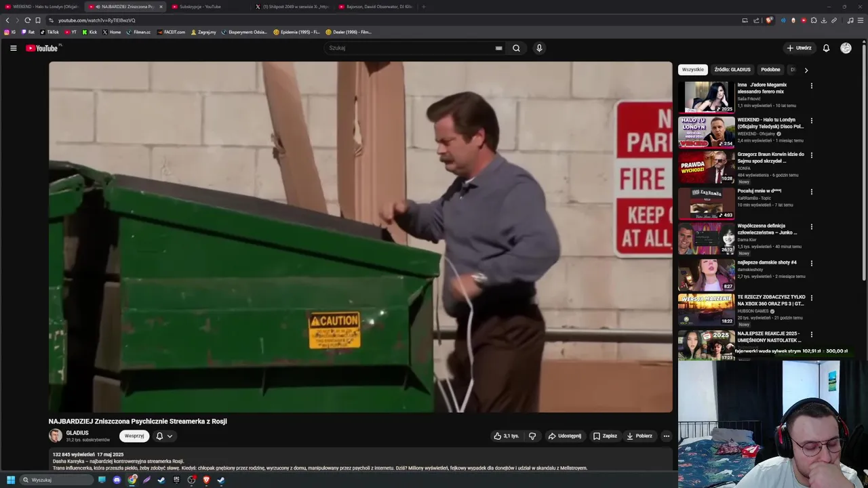Open the Dealer (1996) bookmark

pos(349,32)
